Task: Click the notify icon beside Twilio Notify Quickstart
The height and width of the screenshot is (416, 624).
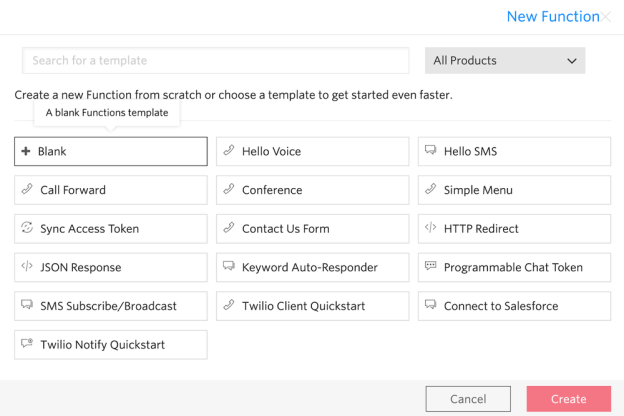Action: [x=27, y=345]
